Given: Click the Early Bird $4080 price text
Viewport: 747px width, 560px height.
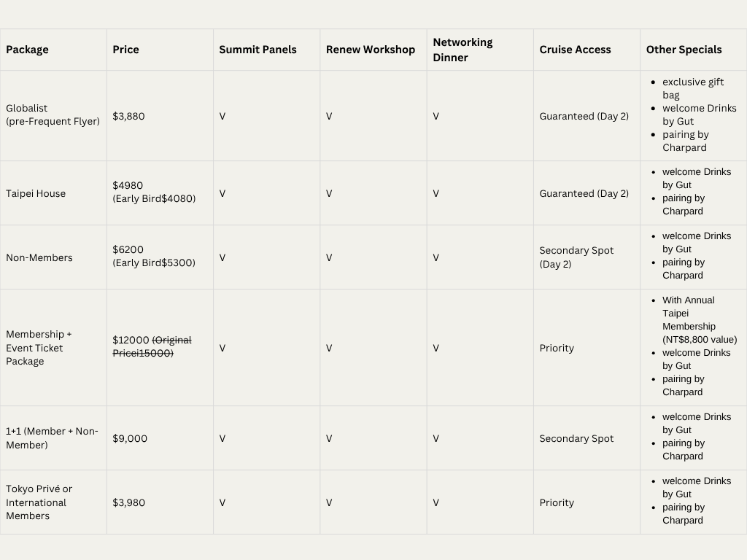Looking at the screenshot, I should pyautogui.click(x=154, y=198).
